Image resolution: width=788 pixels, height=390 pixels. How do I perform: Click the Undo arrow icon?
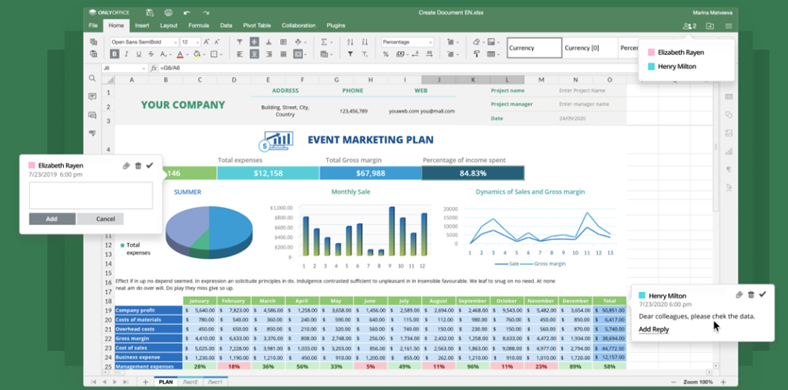point(187,13)
